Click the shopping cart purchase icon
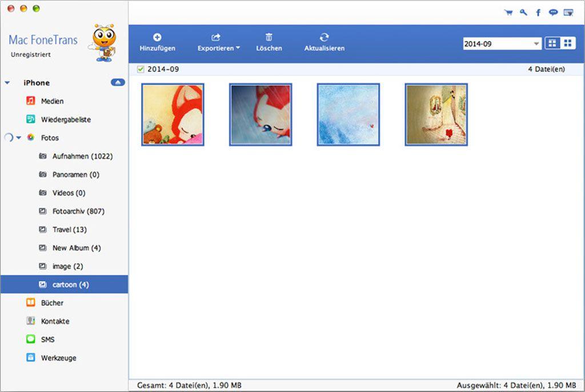 click(508, 13)
